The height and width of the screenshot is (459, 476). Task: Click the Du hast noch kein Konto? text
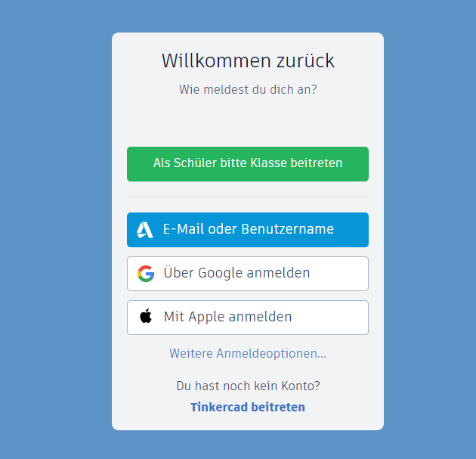[248, 386]
